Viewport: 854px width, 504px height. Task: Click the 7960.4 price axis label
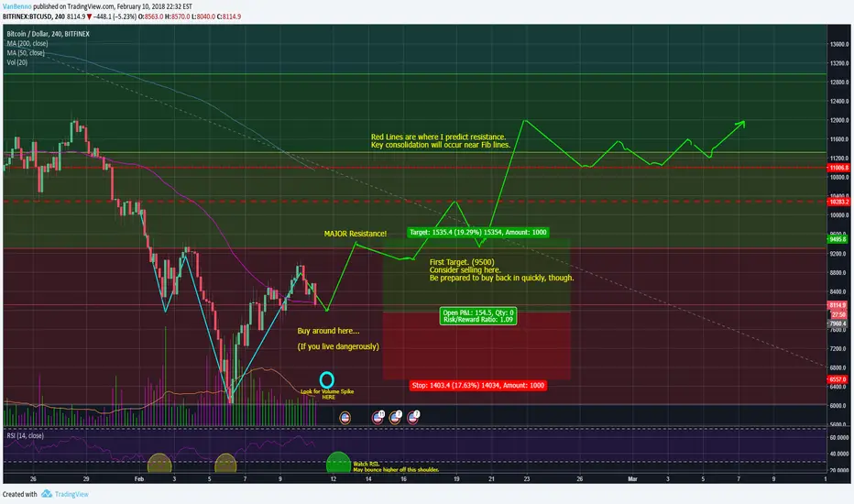pos(838,323)
